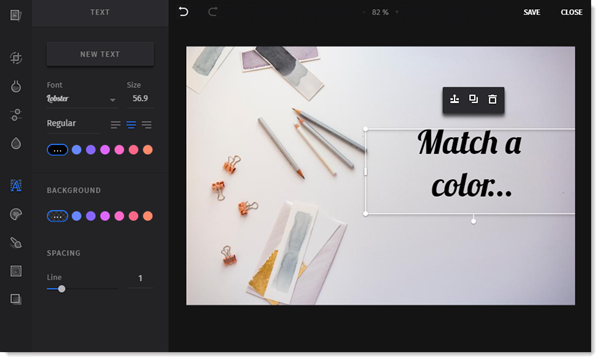Open the Stickers tool in sidebar
The width and height of the screenshot is (600, 362).
point(16,214)
